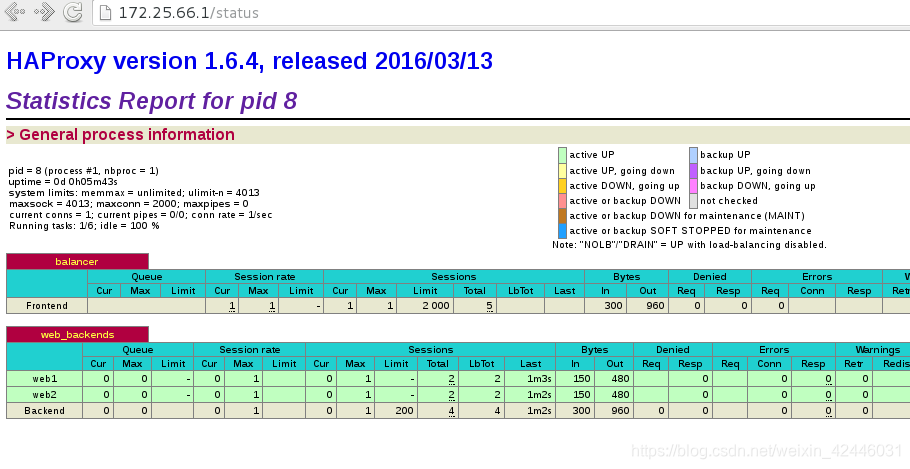Click the web2 server row label
910x469 pixels.
pos(44,395)
